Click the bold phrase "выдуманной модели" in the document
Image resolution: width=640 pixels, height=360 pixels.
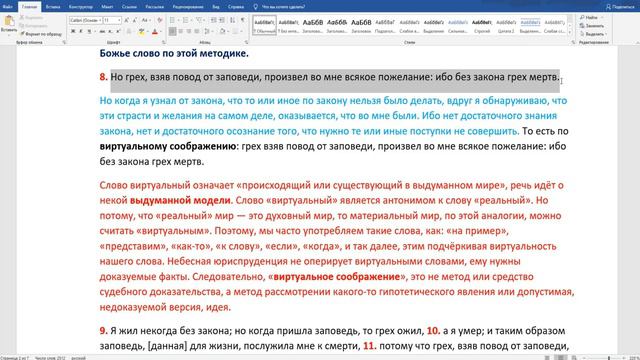tap(180, 200)
